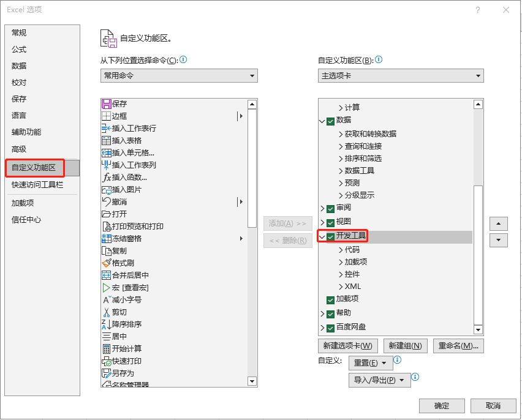The image size is (522, 420).
Task: Uncheck the 开发工具 checkbox
Action: click(x=330, y=236)
